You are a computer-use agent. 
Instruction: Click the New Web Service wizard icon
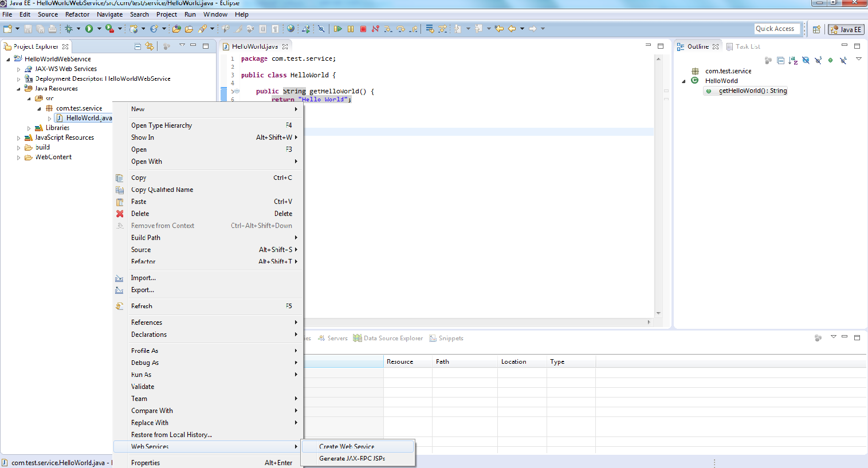coord(133,28)
